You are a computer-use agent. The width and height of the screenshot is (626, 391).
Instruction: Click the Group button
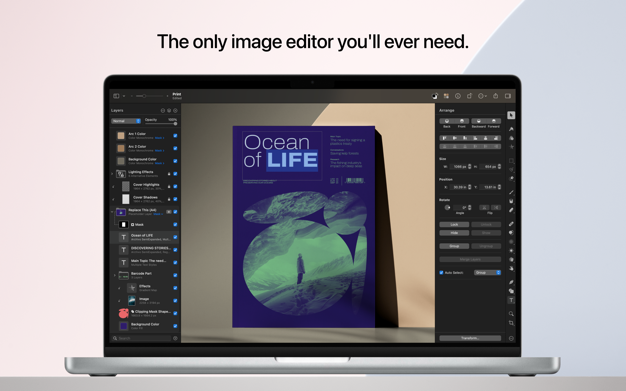pyautogui.click(x=454, y=246)
